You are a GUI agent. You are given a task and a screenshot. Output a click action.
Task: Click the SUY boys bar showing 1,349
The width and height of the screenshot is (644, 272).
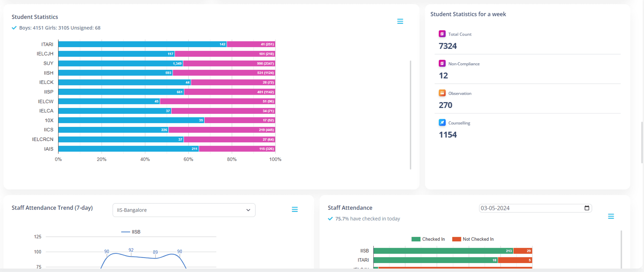point(120,63)
